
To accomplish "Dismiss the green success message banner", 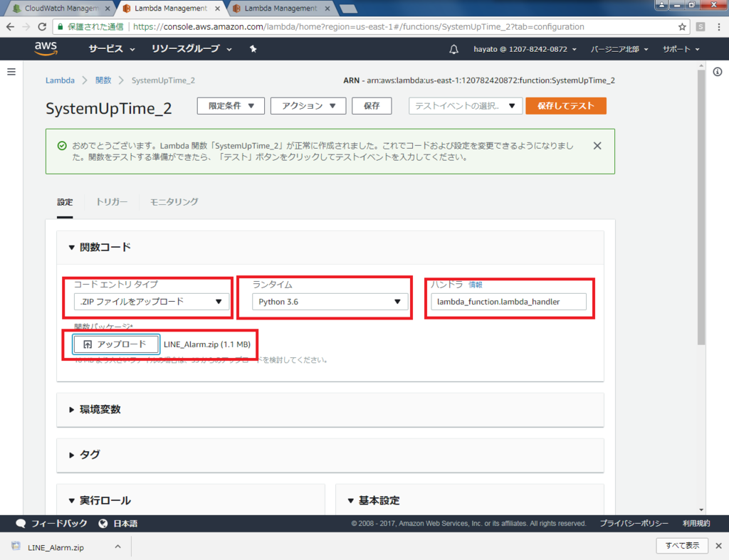I will click(x=597, y=146).
